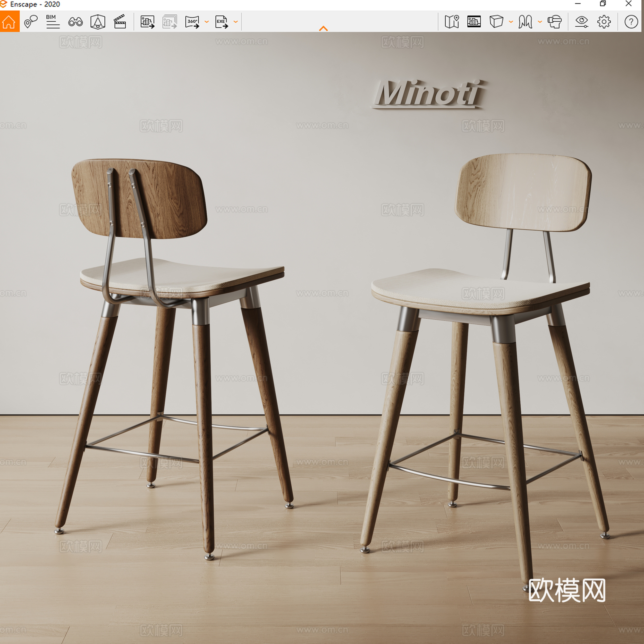Collapse the toolbar with the orange chevron
The height and width of the screenshot is (644, 644).
pyautogui.click(x=323, y=28)
